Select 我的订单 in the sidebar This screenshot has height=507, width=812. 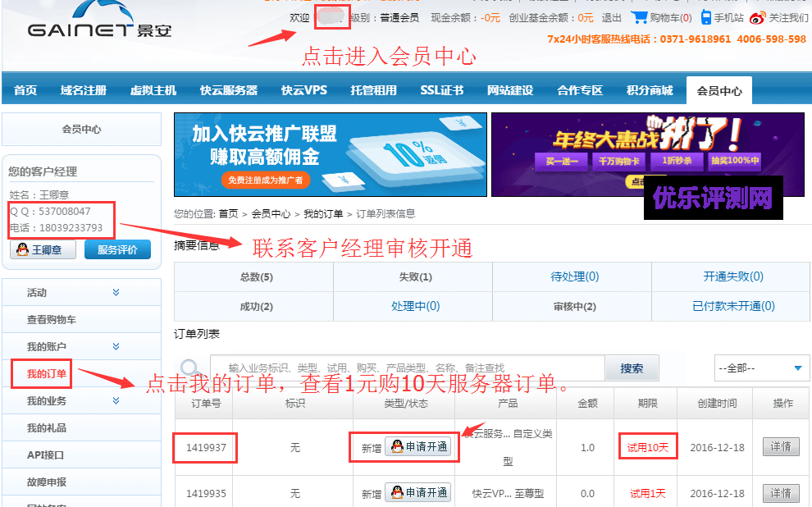(47, 374)
